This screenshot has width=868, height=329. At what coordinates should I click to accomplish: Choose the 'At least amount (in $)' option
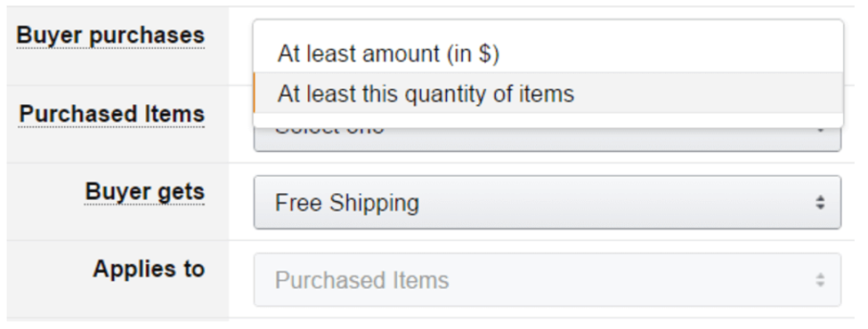coord(548,53)
